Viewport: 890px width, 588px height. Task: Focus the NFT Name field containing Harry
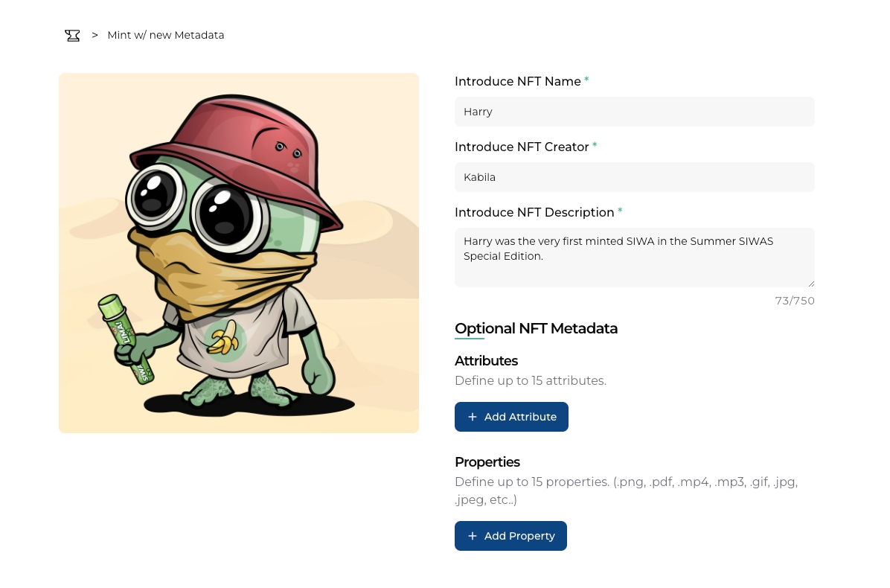pos(634,112)
